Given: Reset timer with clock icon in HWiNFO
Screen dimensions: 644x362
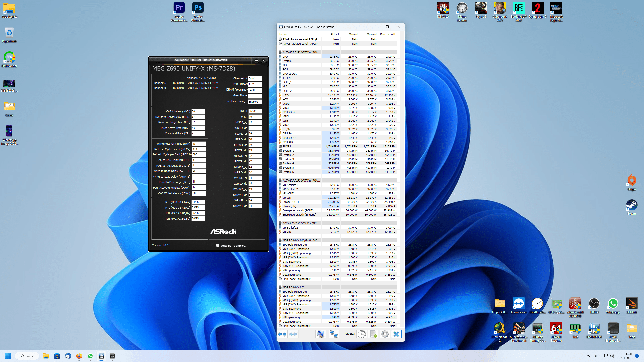Looking at the screenshot, I should point(362,334).
